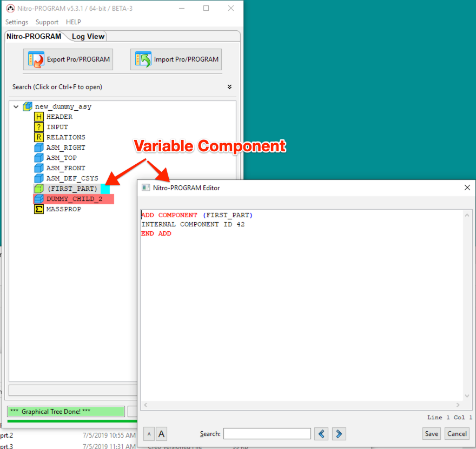Image resolution: width=476 pixels, height=449 pixels.
Task: Select the ASM_RIGHT datum plane icon
Action: pos(38,147)
